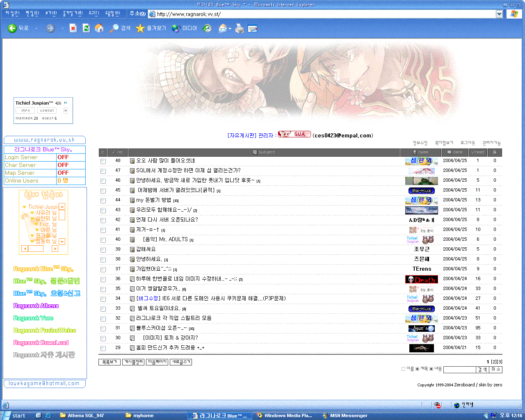Open the Favorites star icon

pos(140,28)
